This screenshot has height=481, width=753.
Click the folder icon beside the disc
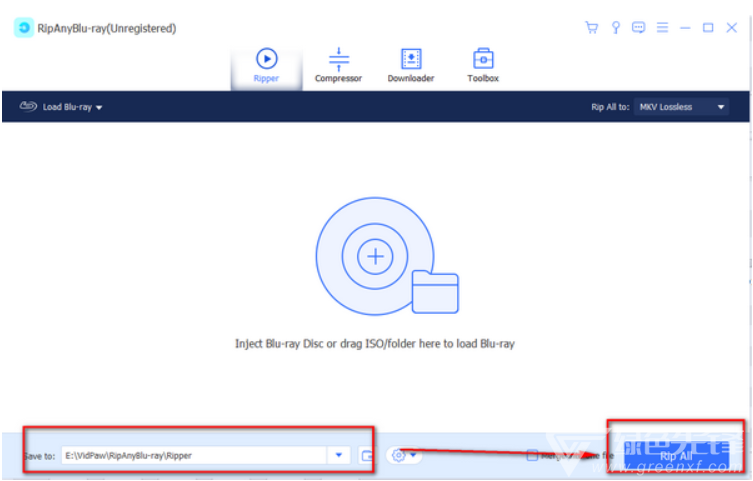(435, 292)
